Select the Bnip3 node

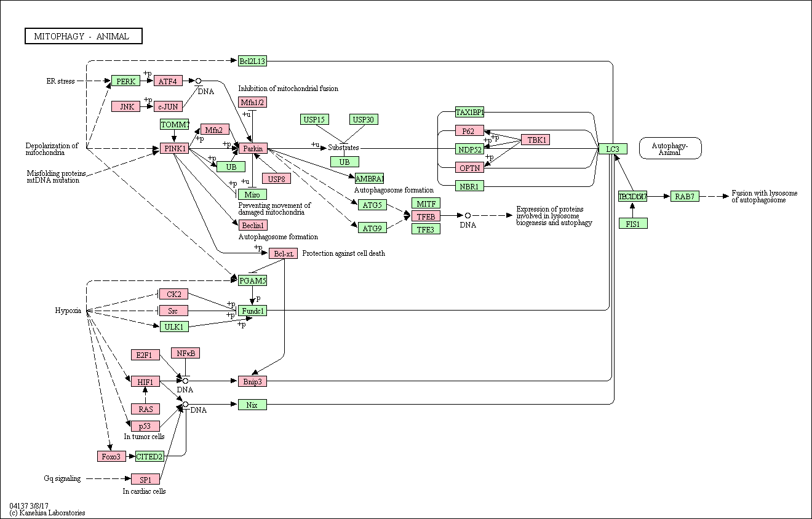[252, 381]
